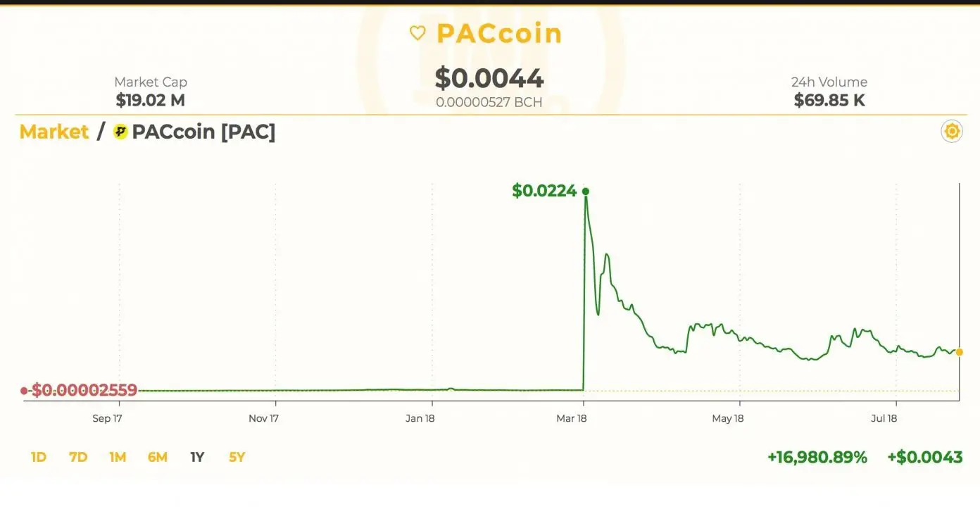The width and height of the screenshot is (980, 521).
Task: Show the 5Y chart range
Action: (x=237, y=458)
